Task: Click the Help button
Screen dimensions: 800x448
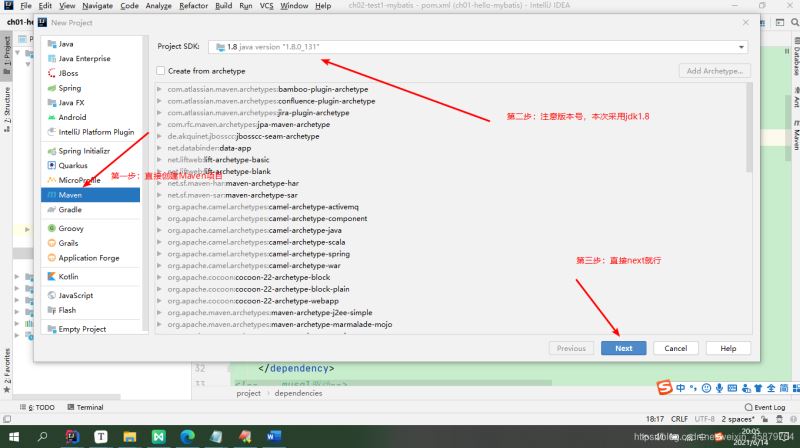Action: pos(728,349)
